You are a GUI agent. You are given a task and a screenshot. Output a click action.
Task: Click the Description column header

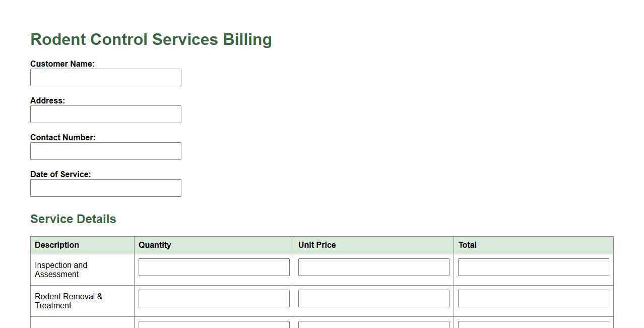(x=57, y=245)
